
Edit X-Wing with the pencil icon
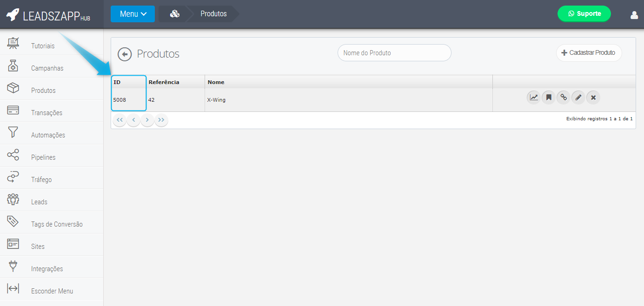pos(578,98)
